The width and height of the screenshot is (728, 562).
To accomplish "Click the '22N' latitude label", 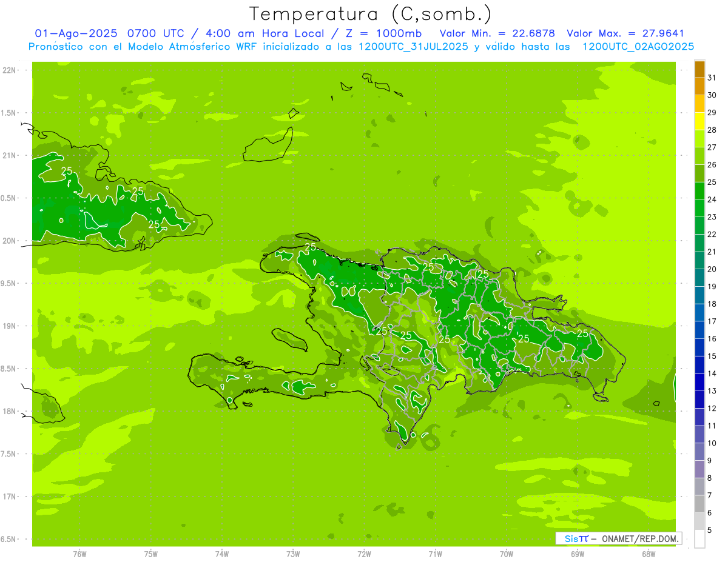I will (x=10, y=70).
